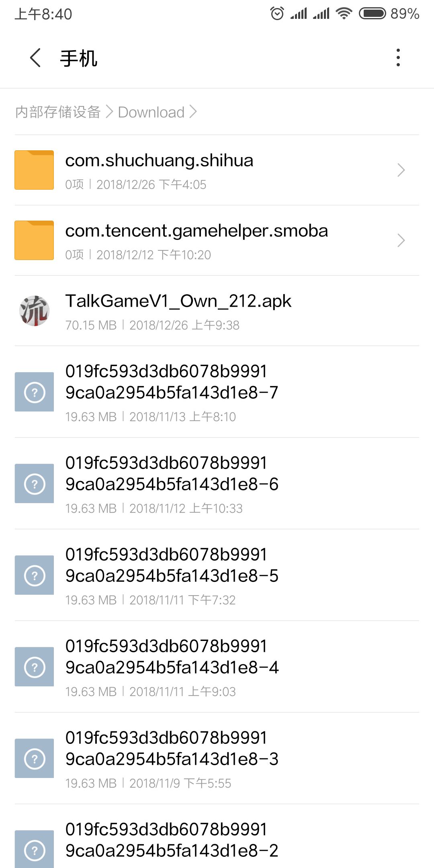Screen dimensions: 434x868
Task: Tap the unknown-file icon for file ending -7
Action: click(34, 392)
